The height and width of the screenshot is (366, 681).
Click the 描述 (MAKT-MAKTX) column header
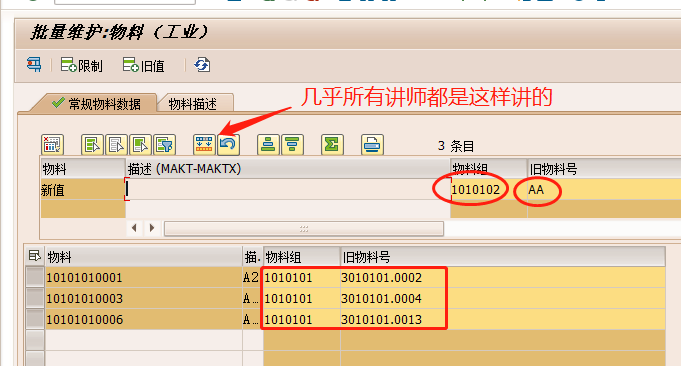(x=288, y=168)
